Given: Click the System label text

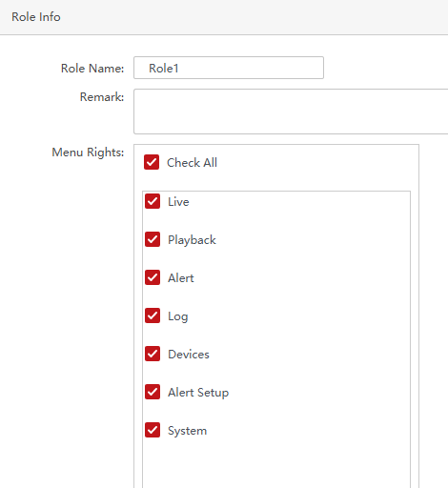Looking at the screenshot, I should (x=188, y=431).
